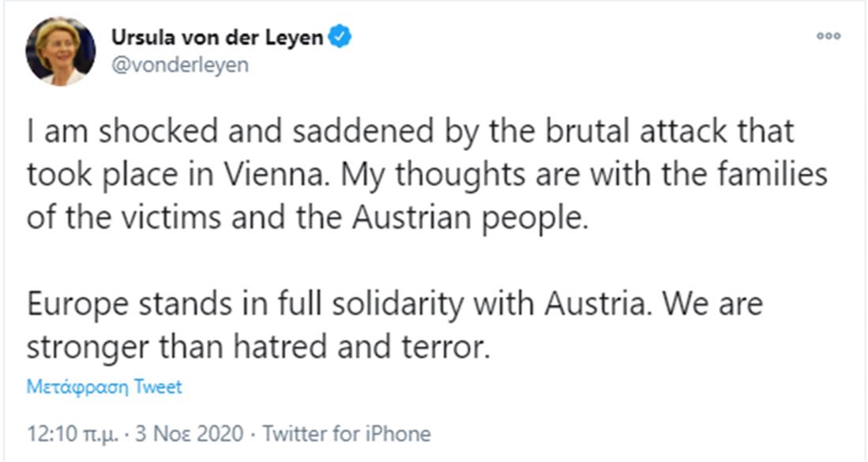Click the display name Ursula von der Leyen
The image size is (868, 462).
tap(217, 36)
